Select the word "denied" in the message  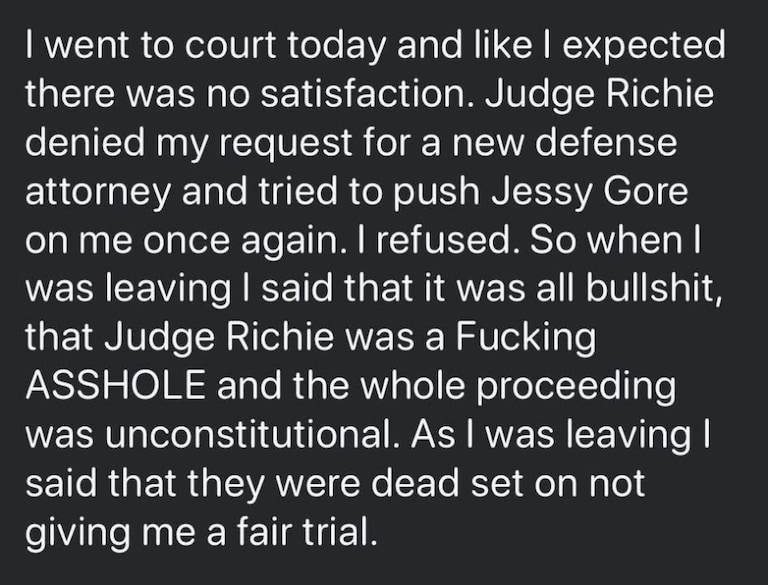pos(85,142)
